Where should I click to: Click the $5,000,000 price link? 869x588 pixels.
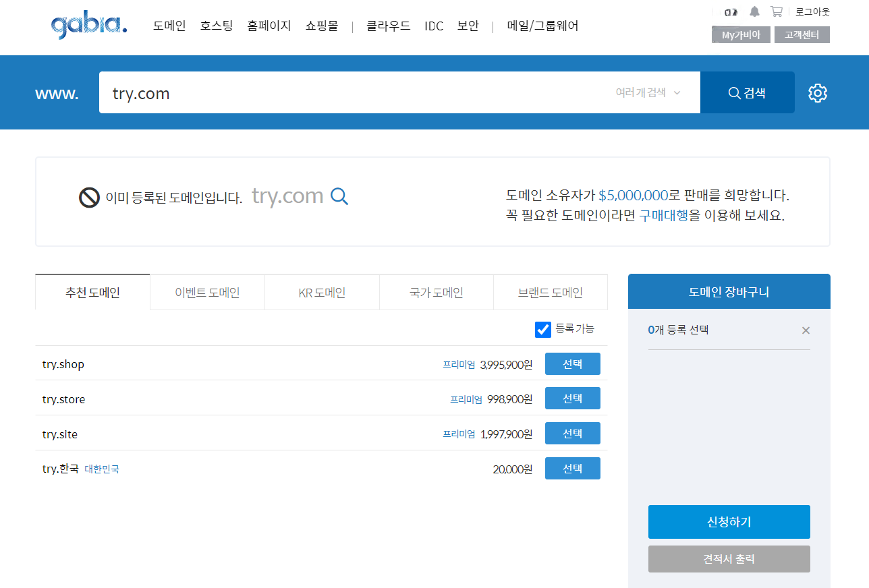click(634, 196)
